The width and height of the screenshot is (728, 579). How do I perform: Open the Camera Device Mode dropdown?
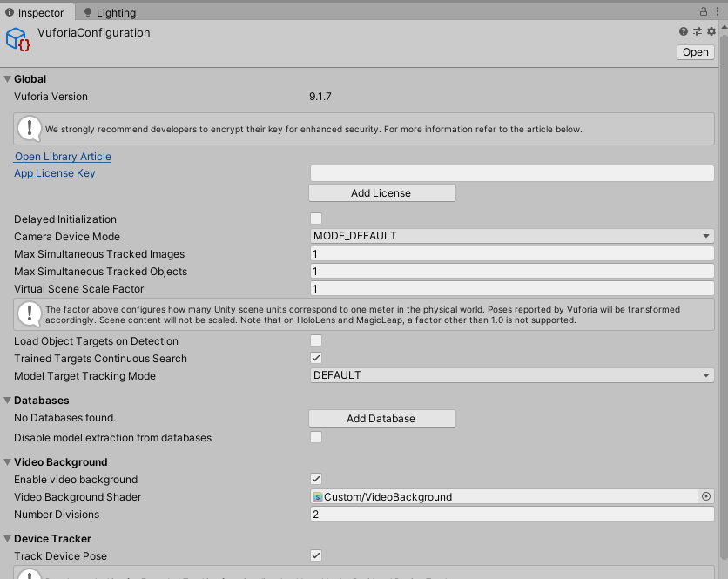pos(511,236)
